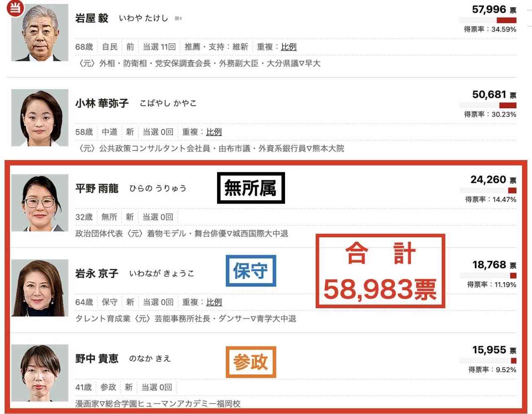This screenshot has width=532, height=414.
Task: Click 岩屋 毅's portrait photo
Action: [40, 33]
